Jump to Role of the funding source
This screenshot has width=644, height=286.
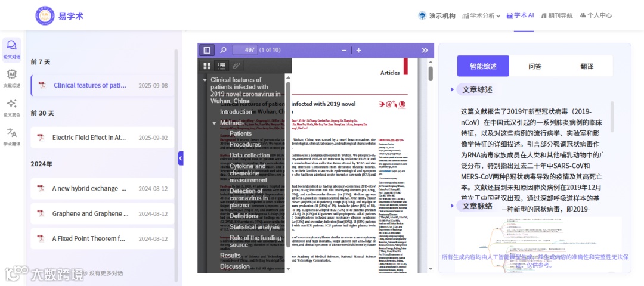255,241
